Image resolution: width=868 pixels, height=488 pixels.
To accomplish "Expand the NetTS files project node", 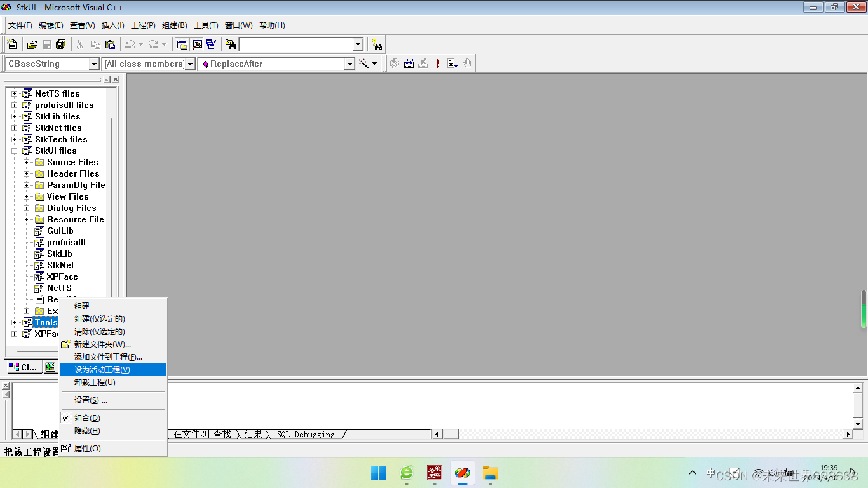I will 15,93.
